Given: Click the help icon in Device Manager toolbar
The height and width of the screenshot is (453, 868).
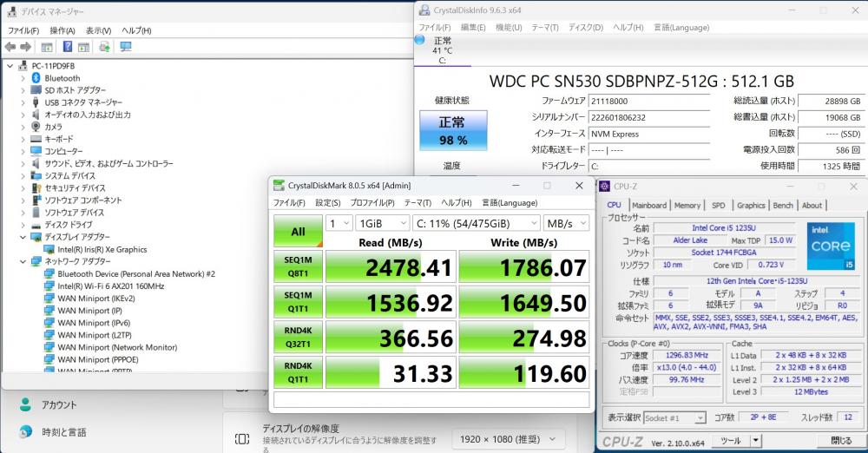Looking at the screenshot, I should click(x=68, y=47).
